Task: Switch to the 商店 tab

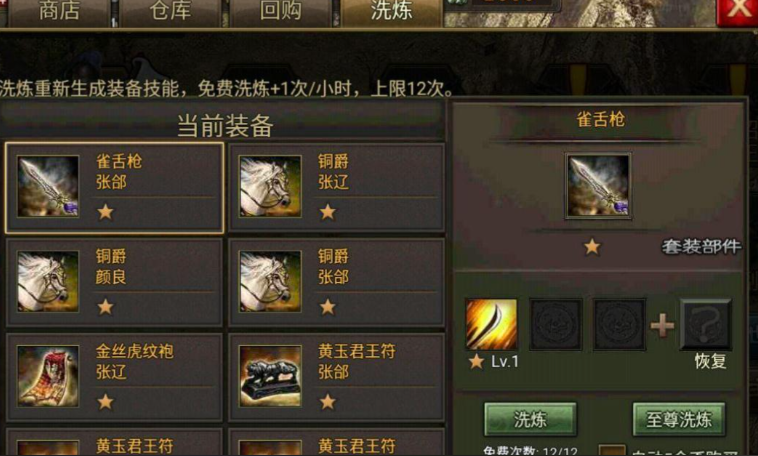Action: 59,12
